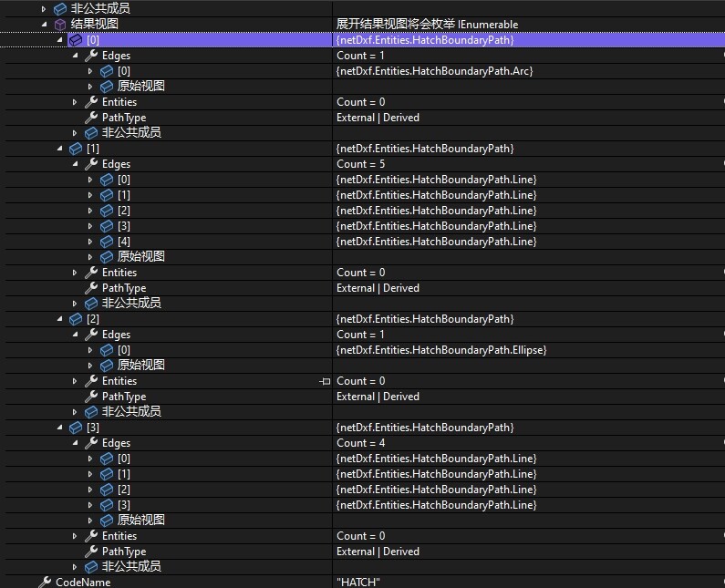Image resolution: width=725 pixels, height=588 pixels.
Task: Click the HatchBoundaryPath.Ellipse value text
Action: click(x=441, y=350)
